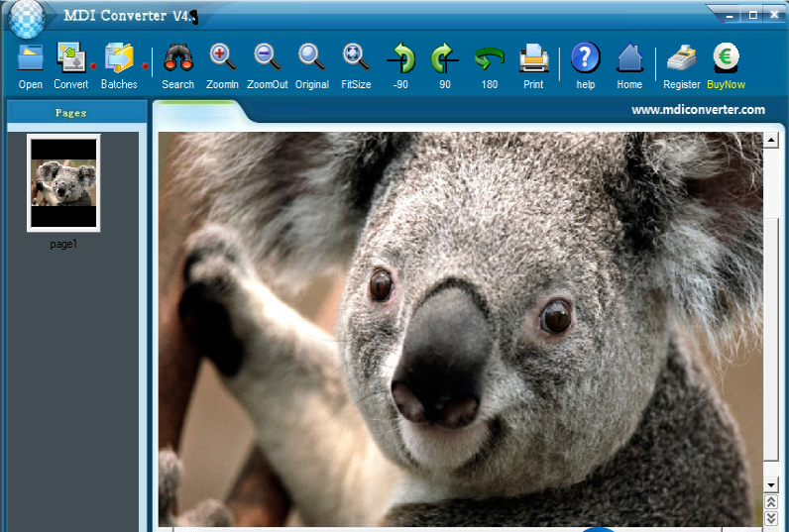The image size is (789, 532).
Task: Rotate page by -90 degrees
Action: point(400,59)
